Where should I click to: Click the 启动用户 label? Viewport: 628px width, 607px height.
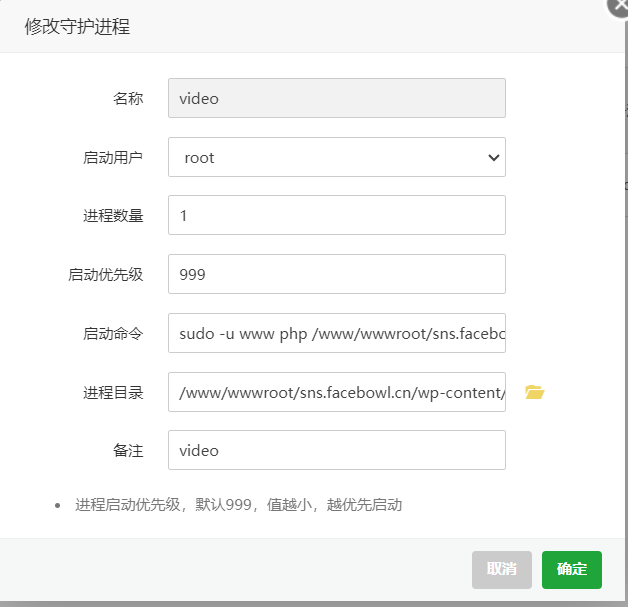(x=113, y=157)
